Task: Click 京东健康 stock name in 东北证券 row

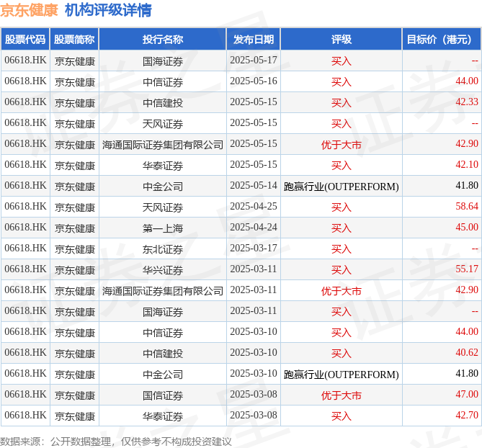Action: 75,249
